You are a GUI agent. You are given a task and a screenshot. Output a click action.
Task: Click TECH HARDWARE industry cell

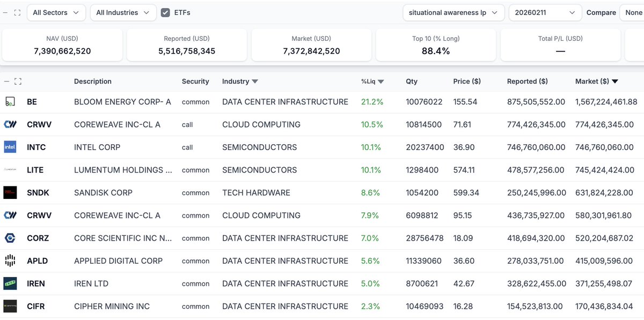click(x=256, y=193)
